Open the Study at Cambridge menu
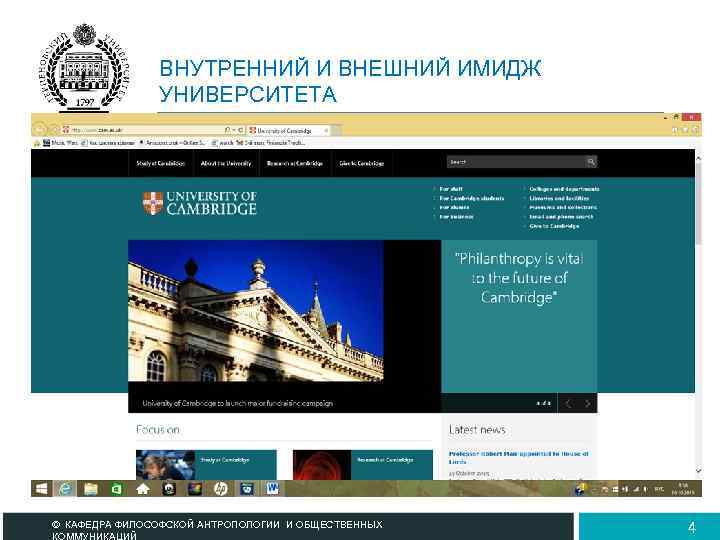The image size is (720, 540). tap(160, 163)
